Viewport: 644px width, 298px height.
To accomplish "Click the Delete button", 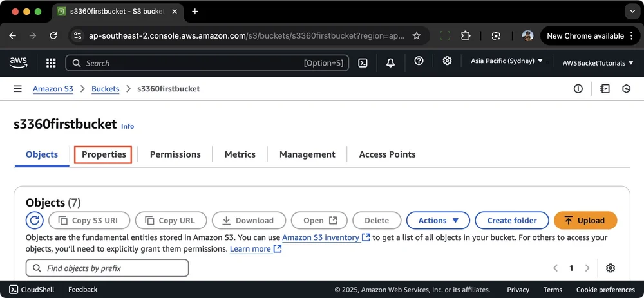I will (377, 220).
